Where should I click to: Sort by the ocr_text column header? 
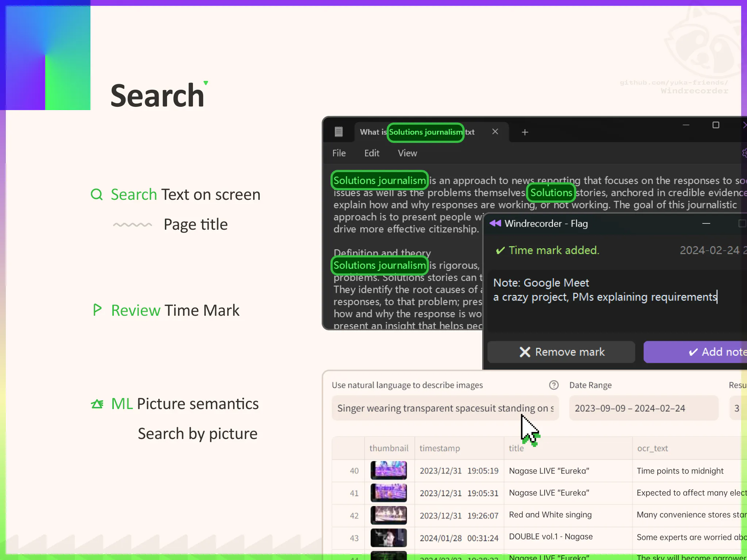pyautogui.click(x=689, y=448)
